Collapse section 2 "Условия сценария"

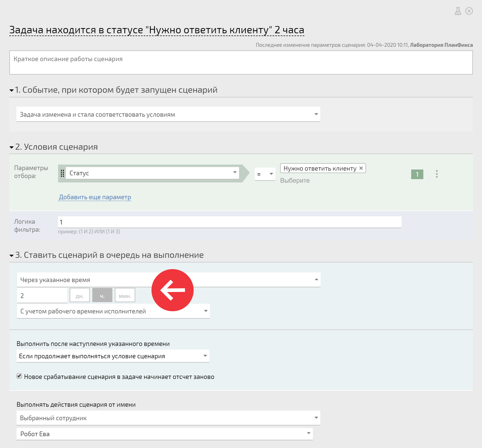point(12,147)
